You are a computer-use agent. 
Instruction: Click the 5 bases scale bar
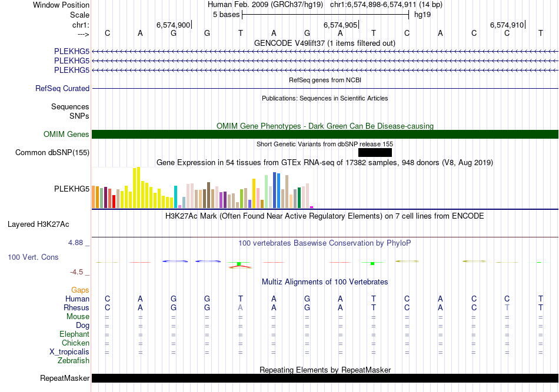pyautogui.click(x=325, y=14)
